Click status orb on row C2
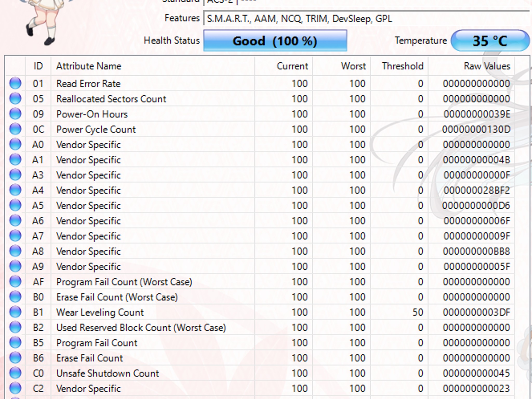 (x=15, y=388)
